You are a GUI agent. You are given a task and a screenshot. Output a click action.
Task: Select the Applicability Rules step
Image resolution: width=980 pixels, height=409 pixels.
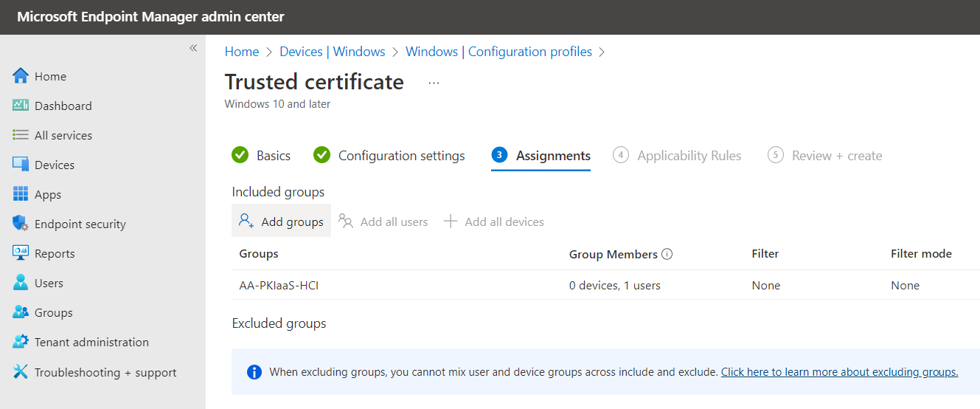click(x=677, y=156)
